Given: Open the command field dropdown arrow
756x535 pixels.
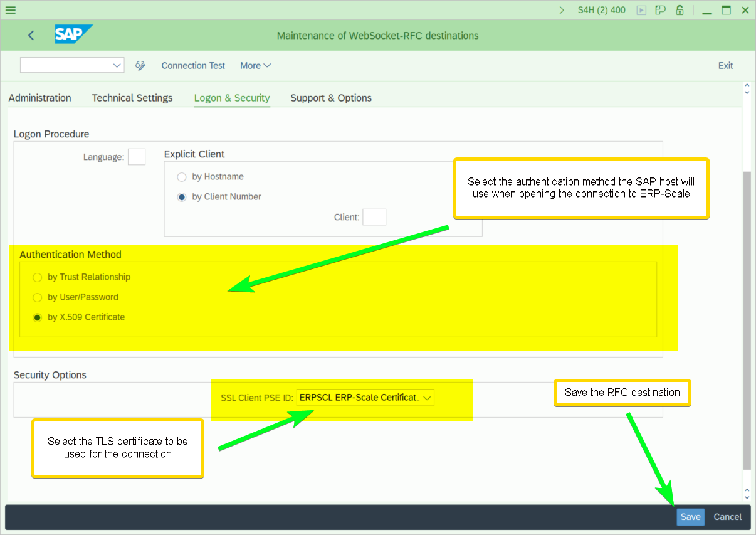Looking at the screenshot, I should pos(117,65).
